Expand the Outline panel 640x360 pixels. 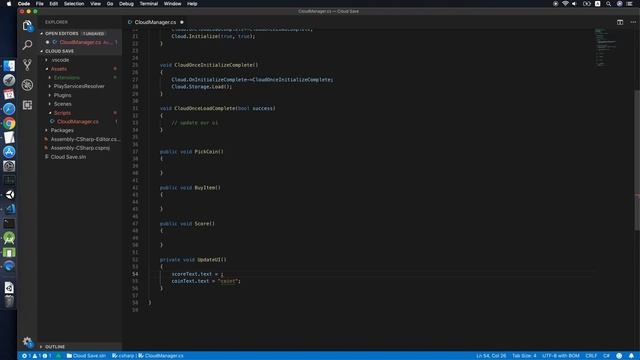click(55, 347)
